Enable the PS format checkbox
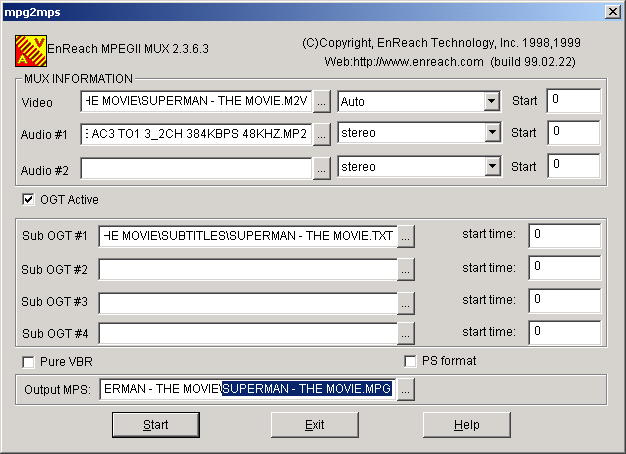Screen dimensions: 626x454 click(x=410, y=361)
